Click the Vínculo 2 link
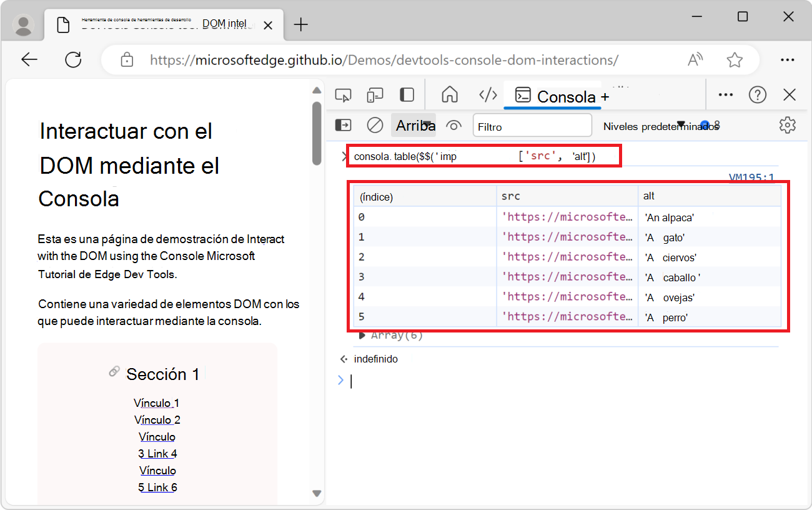This screenshot has width=812, height=510. tap(157, 419)
